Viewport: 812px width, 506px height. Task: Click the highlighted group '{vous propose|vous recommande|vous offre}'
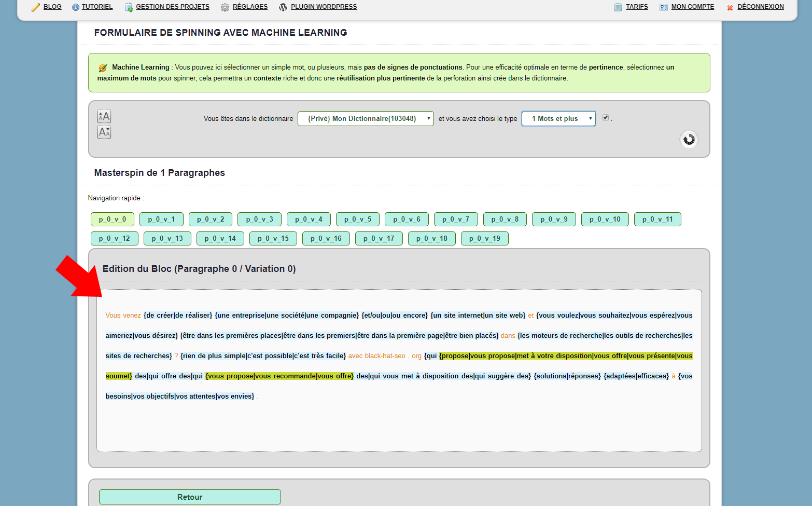click(x=279, y=376)
